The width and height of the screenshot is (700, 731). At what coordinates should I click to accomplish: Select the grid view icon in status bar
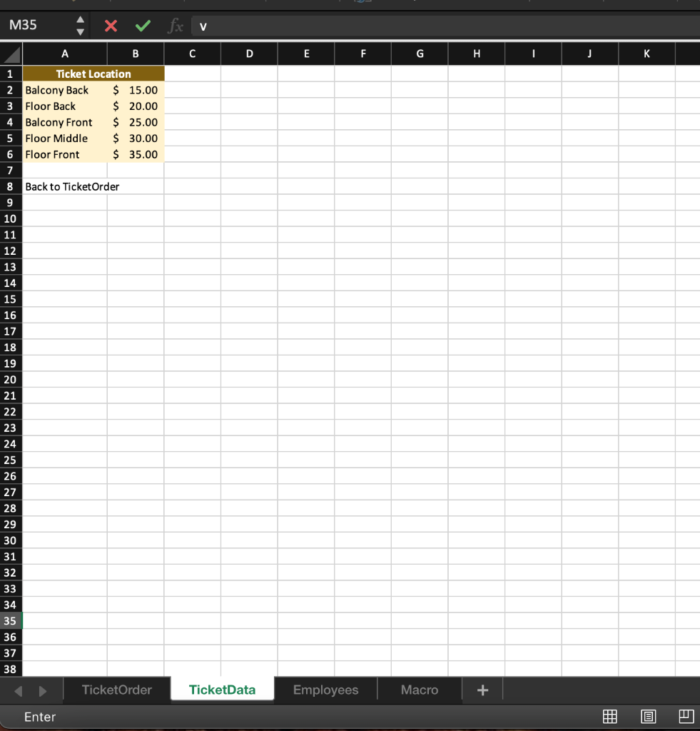click(610, 717)
